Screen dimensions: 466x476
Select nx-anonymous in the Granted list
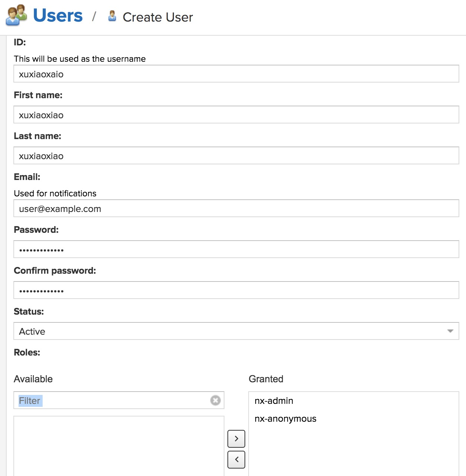point(285,419)
